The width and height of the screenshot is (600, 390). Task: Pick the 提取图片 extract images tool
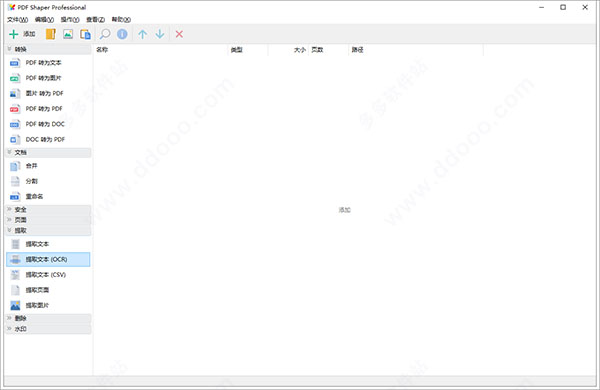pos(48,305)
